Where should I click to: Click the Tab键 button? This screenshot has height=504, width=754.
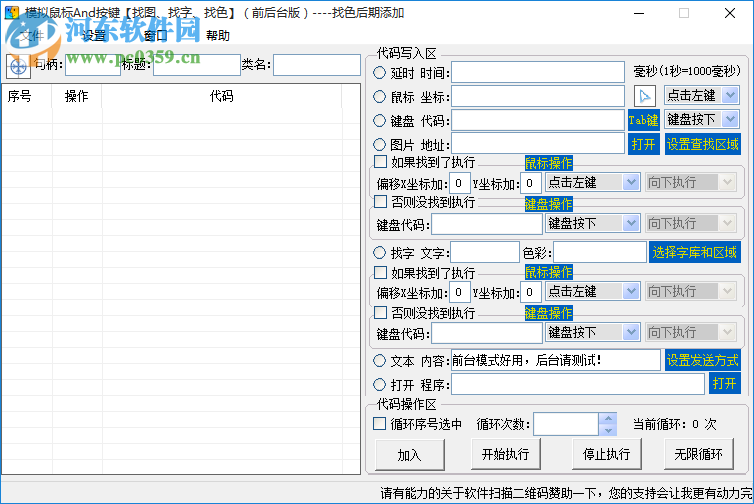(x=643, y=120)
